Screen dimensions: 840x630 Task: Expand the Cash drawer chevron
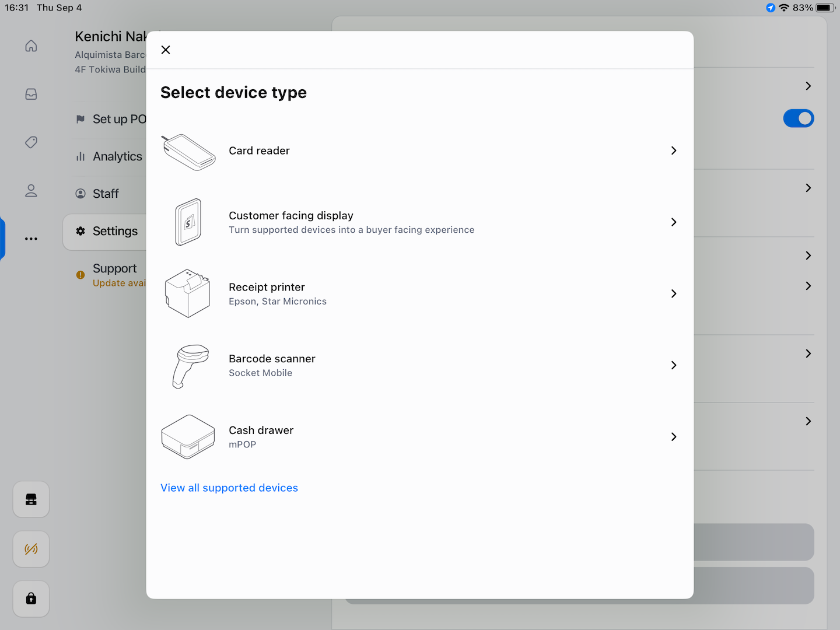point(674,437)
